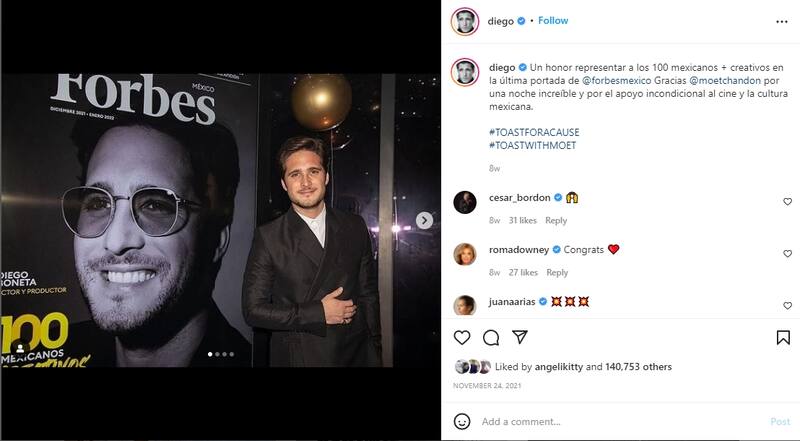Go to next photo with arrow
The width and height of the screenshot is (800, 441).
point(424,220)
